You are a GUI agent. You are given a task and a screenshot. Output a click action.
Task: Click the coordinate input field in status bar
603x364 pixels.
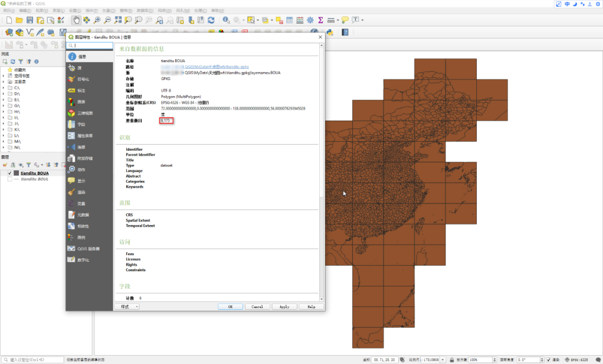[x=384, y=360]
